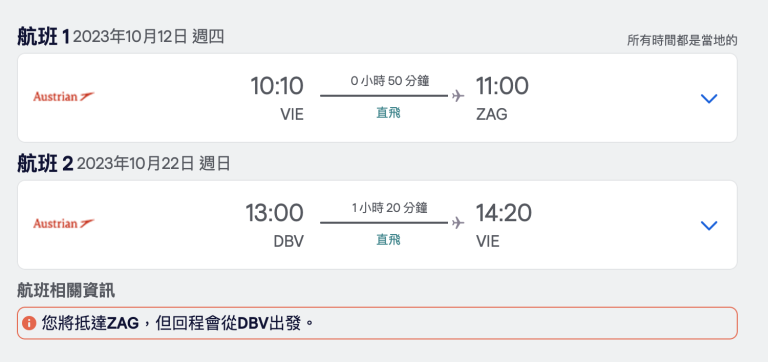
Task: Click Austrian logo on flight 1
Action: coord(64,97)
